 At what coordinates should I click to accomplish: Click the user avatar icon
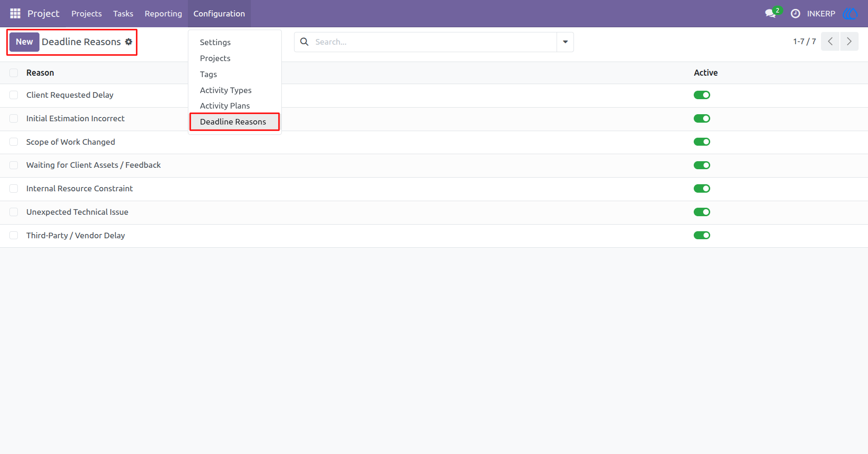tap(850, 14)
